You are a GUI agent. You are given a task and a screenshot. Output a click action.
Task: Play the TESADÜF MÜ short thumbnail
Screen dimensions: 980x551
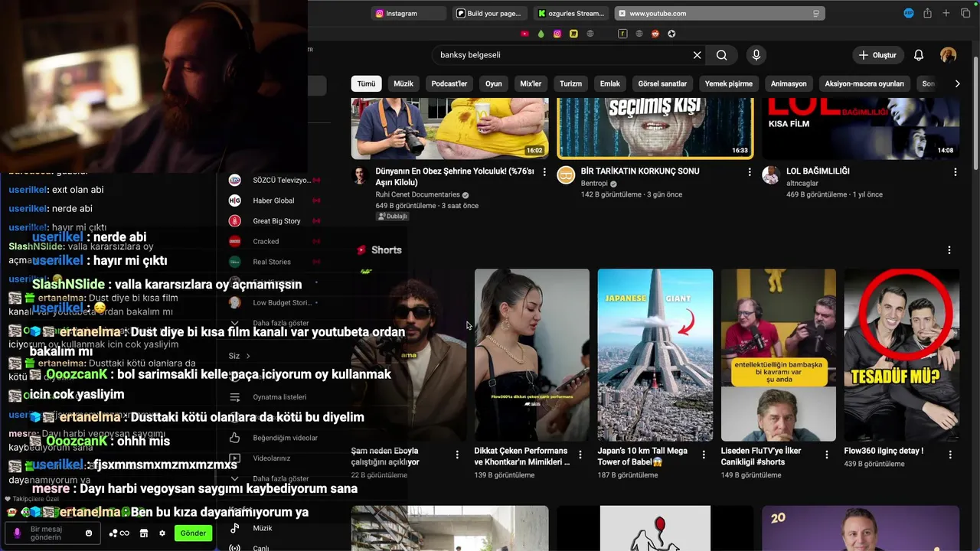[902, 355]
